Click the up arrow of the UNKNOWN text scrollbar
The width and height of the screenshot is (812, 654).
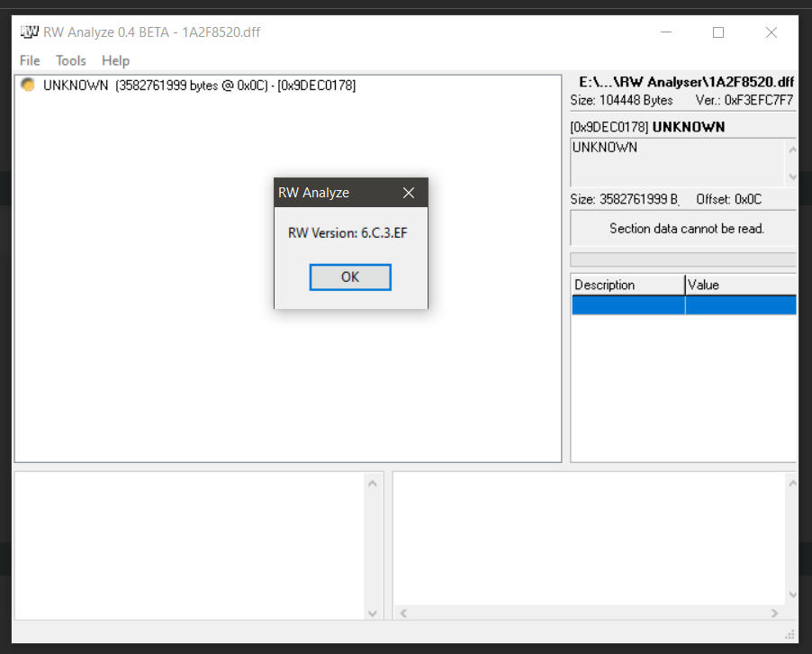pos(790,150)
